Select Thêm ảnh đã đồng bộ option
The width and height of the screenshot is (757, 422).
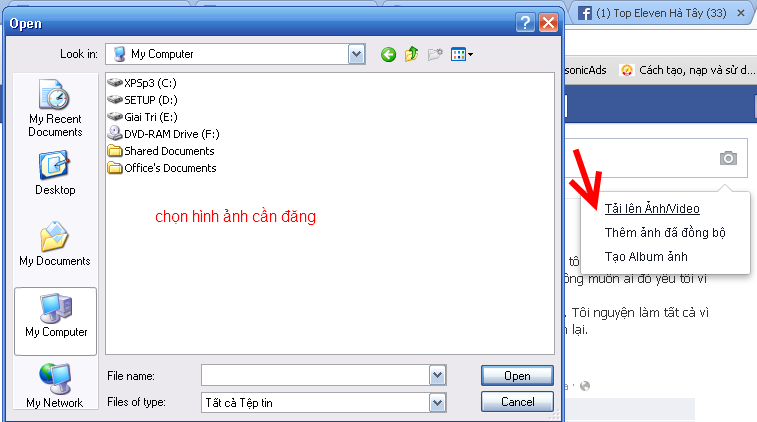(x=665, y=232)
